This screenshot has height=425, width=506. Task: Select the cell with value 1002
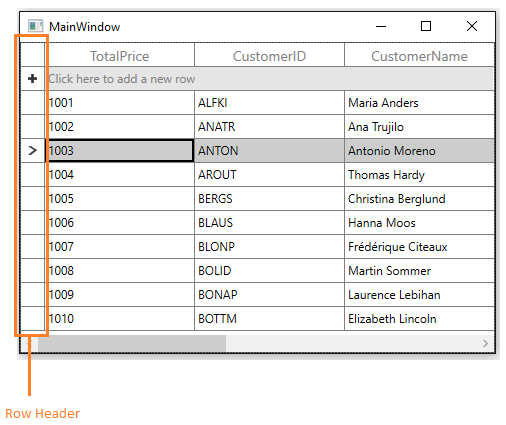coord(120,127)
